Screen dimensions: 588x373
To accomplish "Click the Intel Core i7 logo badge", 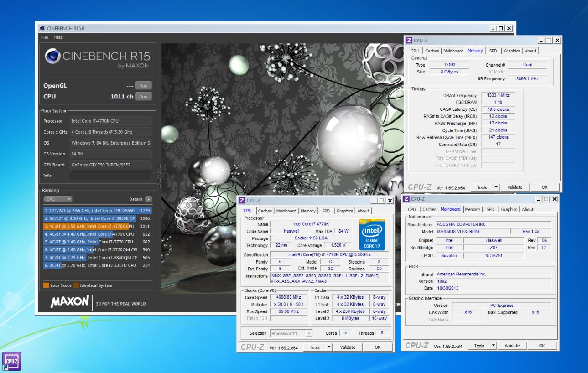I will click(372, 234).
